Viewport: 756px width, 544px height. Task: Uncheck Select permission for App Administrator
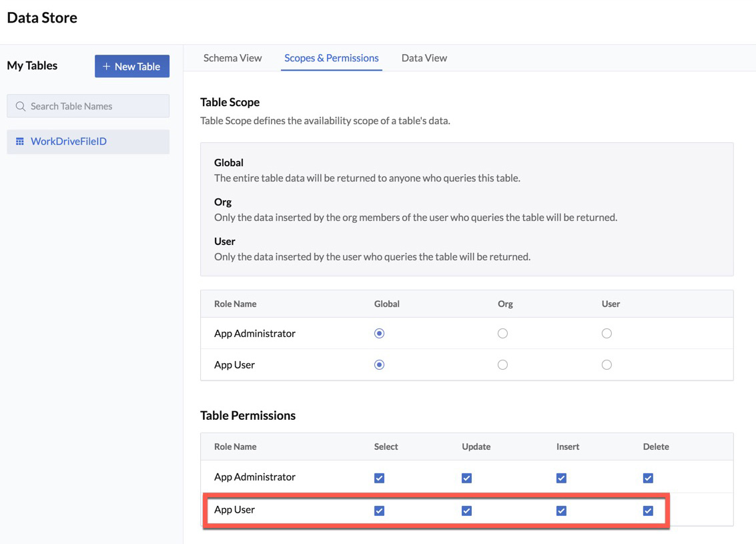pyautogui.click(x=379, y=478)
